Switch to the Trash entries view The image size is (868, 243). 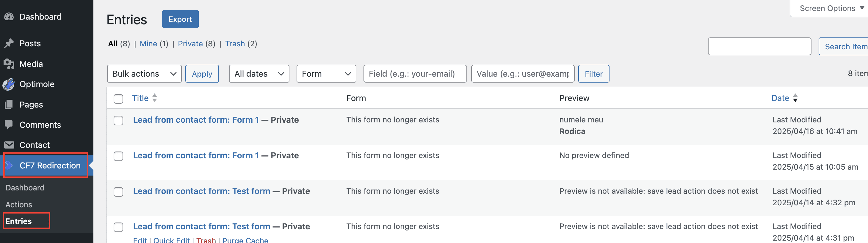coord(235,44)
